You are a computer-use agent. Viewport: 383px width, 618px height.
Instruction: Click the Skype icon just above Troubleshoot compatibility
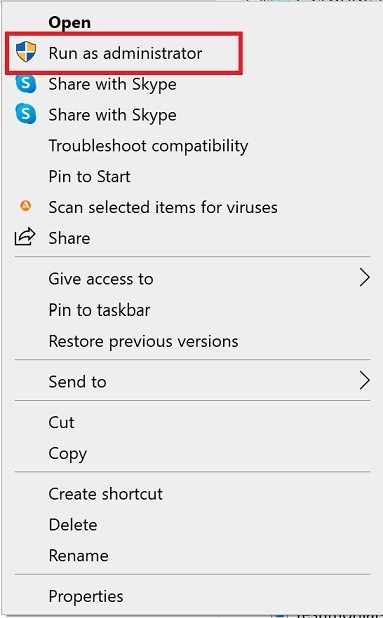pyautogui.click(x=26, y=114)
